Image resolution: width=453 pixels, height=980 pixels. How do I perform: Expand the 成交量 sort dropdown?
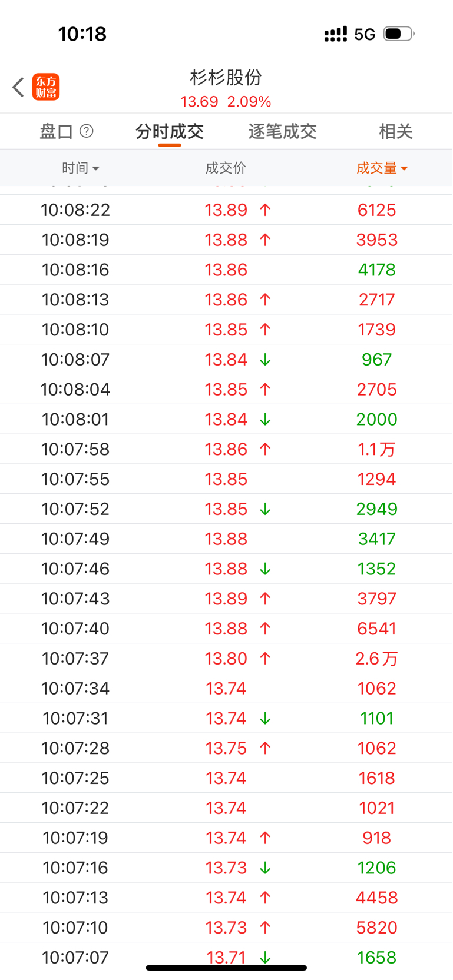[x=382, y=168]
